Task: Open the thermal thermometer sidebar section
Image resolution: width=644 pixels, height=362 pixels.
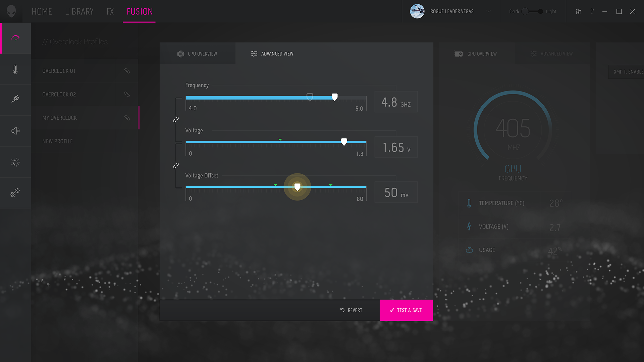Action: point(15,69)
